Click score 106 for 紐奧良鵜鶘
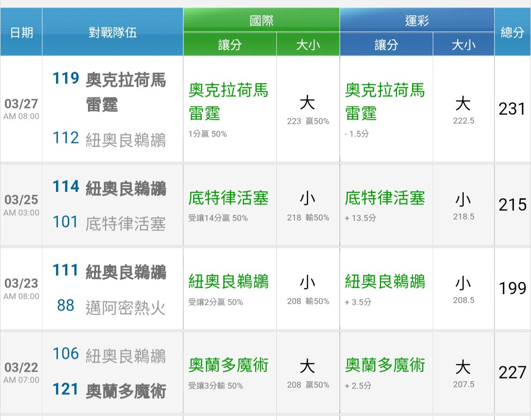The height and width of the screenshot is (420, 531). point(66,354)
